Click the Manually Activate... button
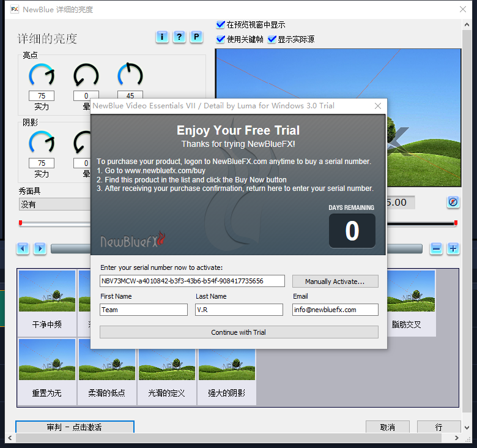Viewport: 477px width, 448px height. click(x=335, y=281)
